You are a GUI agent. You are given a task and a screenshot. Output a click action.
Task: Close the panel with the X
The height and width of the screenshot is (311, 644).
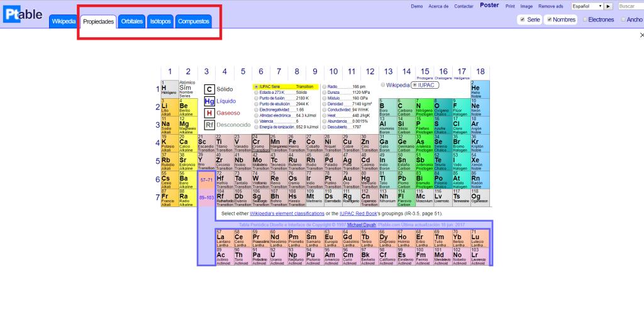click(641, 35)
